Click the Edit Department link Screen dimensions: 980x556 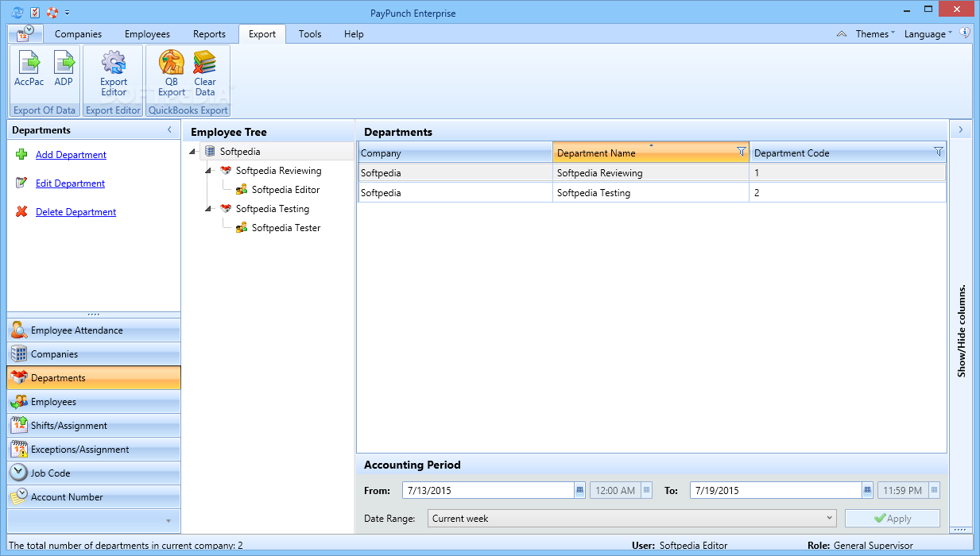click(x=70, y=183)
